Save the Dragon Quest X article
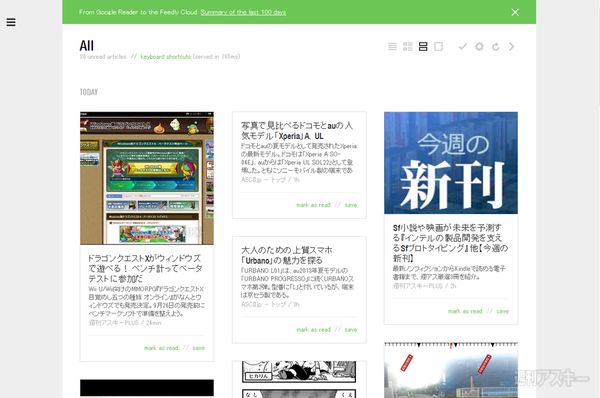 click(x=199, y=348)
